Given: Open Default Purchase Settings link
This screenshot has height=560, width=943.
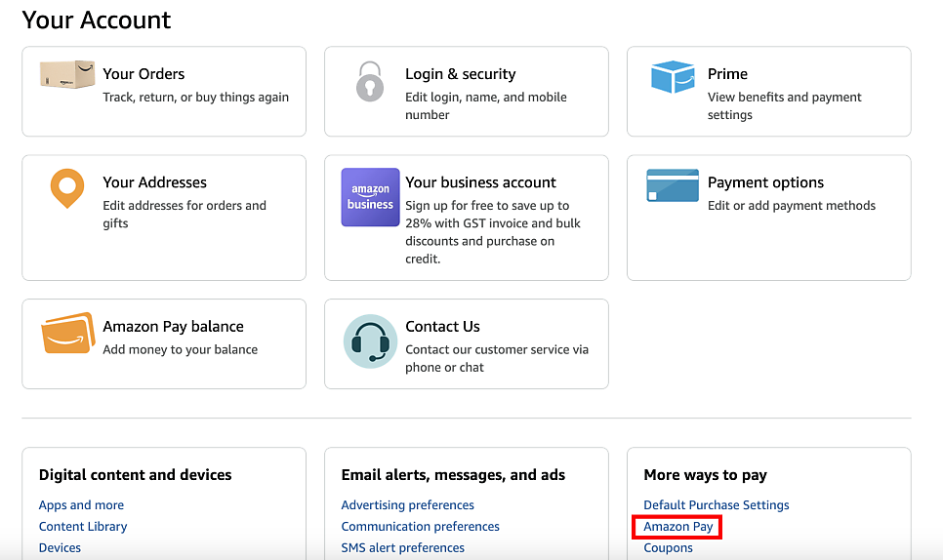Looking at the screenshot, I should point(717,505).
